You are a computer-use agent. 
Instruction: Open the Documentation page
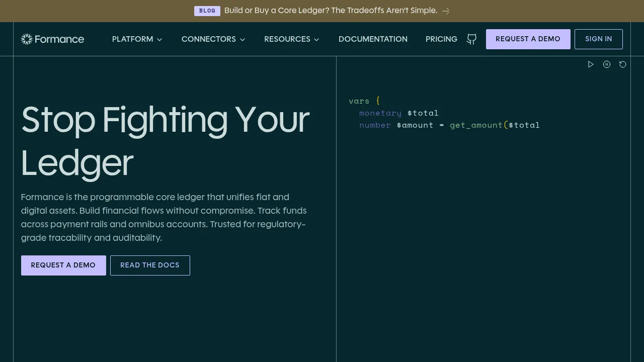pos(373,39)
